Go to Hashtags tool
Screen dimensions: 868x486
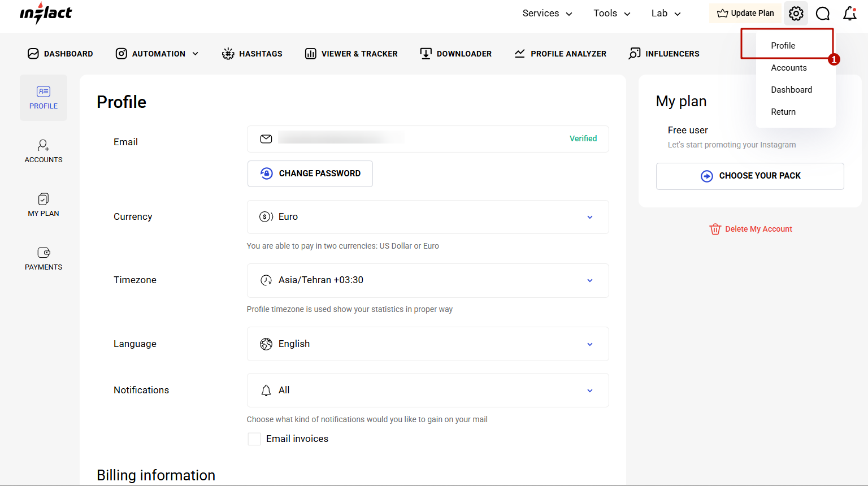(x=252, y=54)
